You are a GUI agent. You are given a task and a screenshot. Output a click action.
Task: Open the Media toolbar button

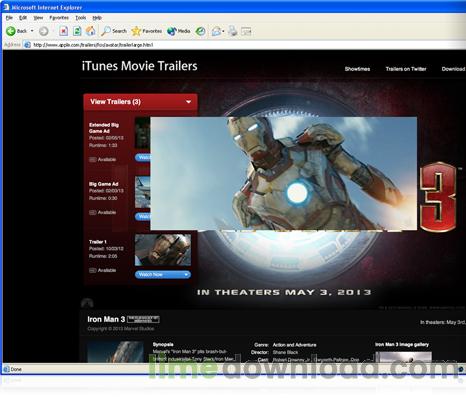[178, 31]
